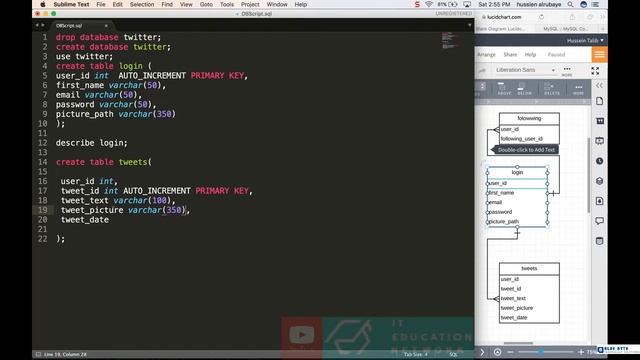Click the Safari share icon
640x360 pixels.
point(572,17)
